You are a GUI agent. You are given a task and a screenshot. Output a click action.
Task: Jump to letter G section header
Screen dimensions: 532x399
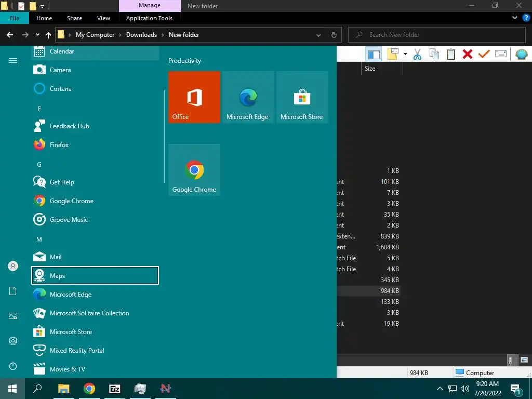[39, 165]
